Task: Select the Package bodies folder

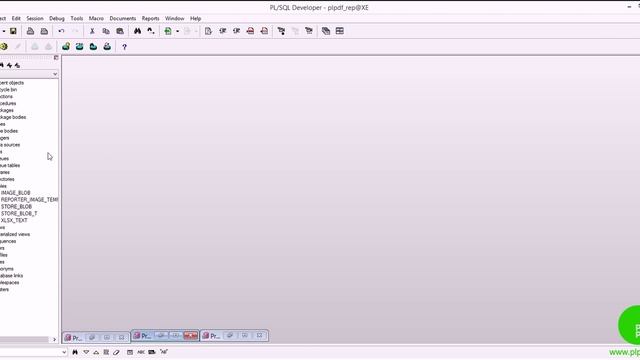Action: [13, 117]
